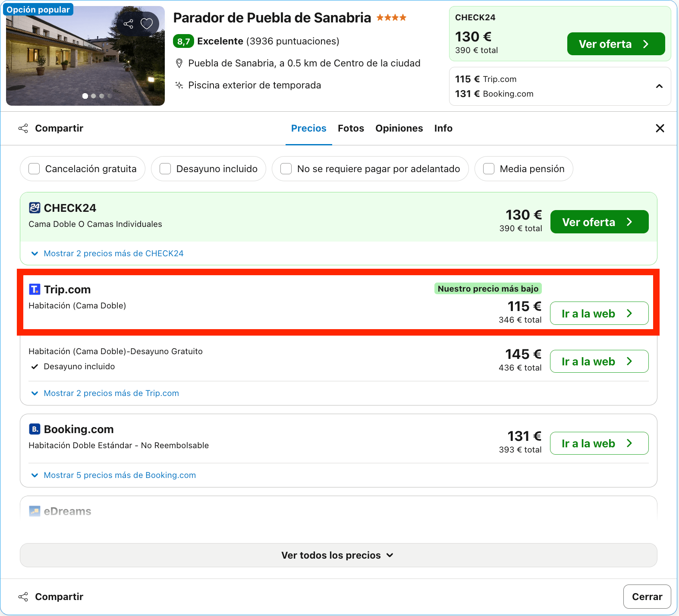Image resolution: width=679 pixels, height=616 pixels.
Task: Click the share icon next to bottom Compartir
Action: (x=23, y=597)
